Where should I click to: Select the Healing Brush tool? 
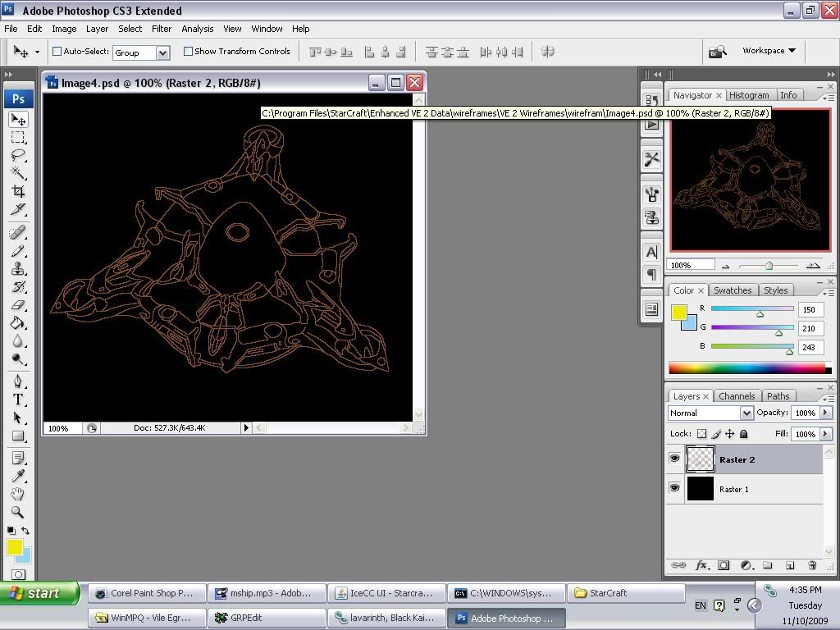(18, 232)
